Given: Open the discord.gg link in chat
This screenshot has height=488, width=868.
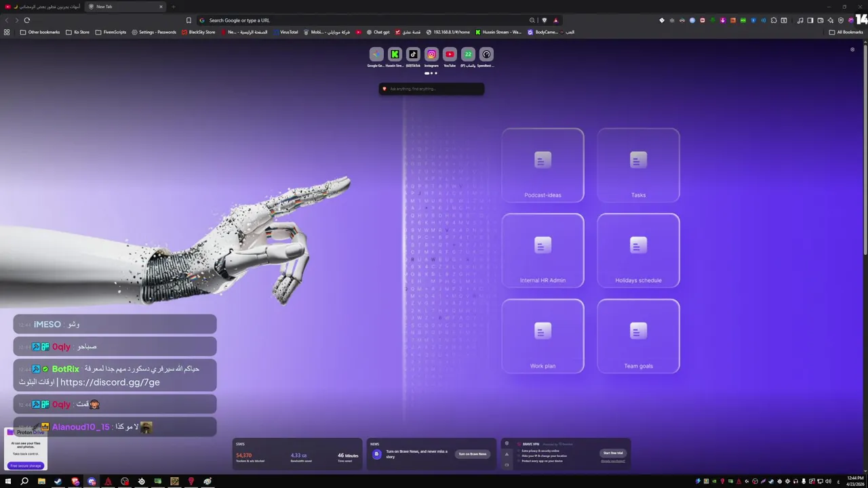Looking at the screenshot, I should pyautogui.click(x=110, y=382).
